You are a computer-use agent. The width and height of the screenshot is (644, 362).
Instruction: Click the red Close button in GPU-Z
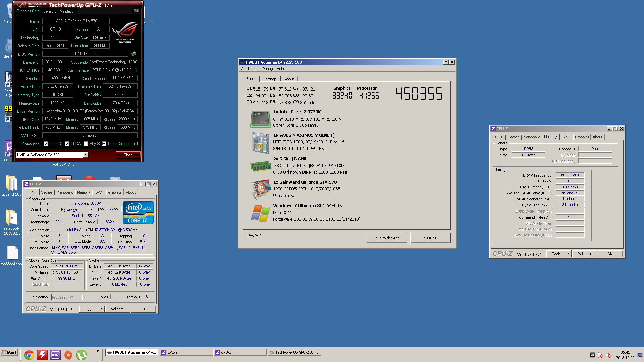(128, 155)
